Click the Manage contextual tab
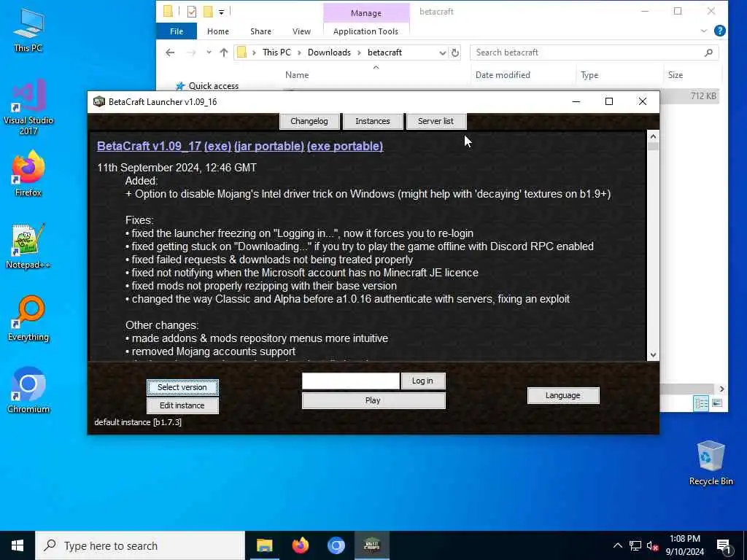Image resolution: width=747 pixels, height=560 pixels. coord(366,13)
